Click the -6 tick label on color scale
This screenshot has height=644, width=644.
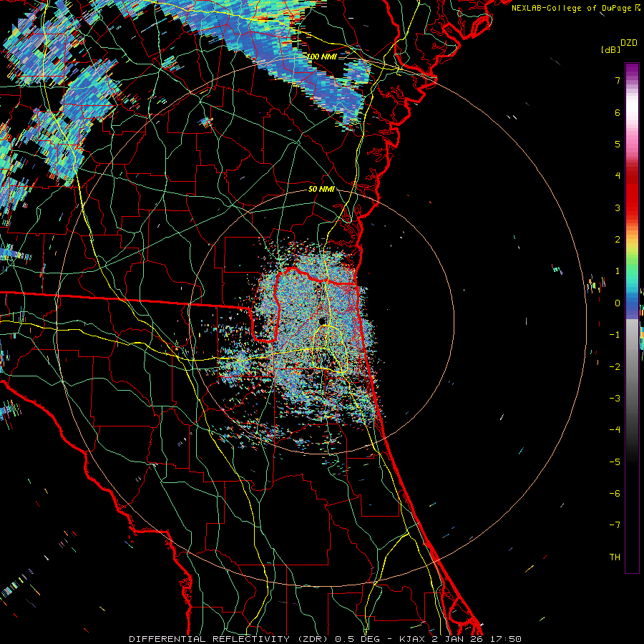(615, 494)
